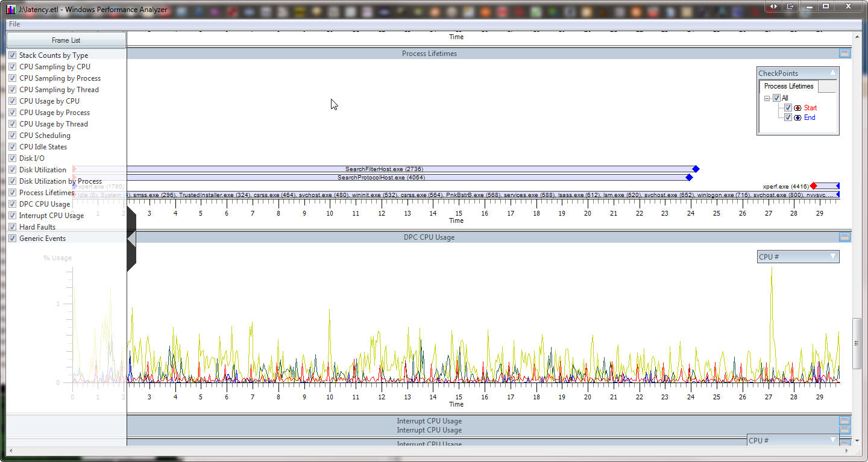This screenshot has width=868, height=462.
Task: Uncheck CPU Sampling by Process
Action: (13, 78)
